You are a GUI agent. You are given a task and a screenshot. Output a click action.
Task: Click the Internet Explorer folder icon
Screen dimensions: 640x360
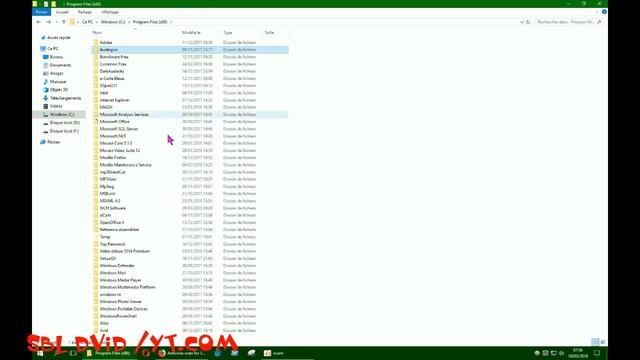coord(96,100)
